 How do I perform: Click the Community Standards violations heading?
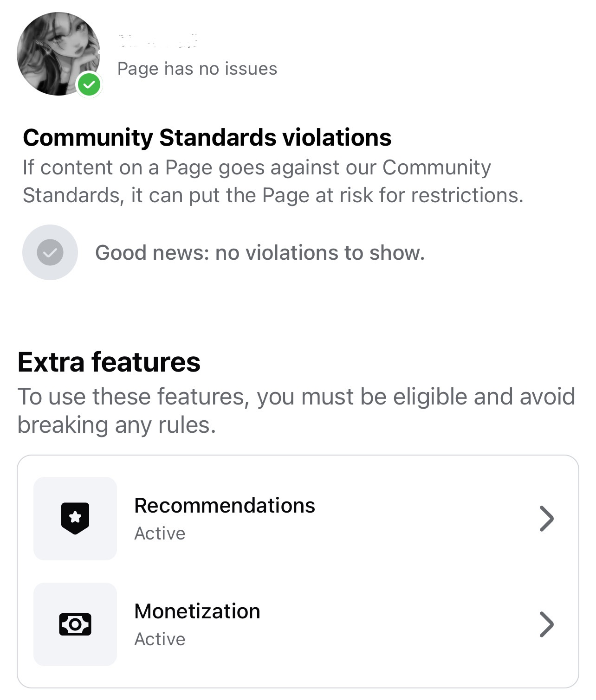[x=207, y=138]
